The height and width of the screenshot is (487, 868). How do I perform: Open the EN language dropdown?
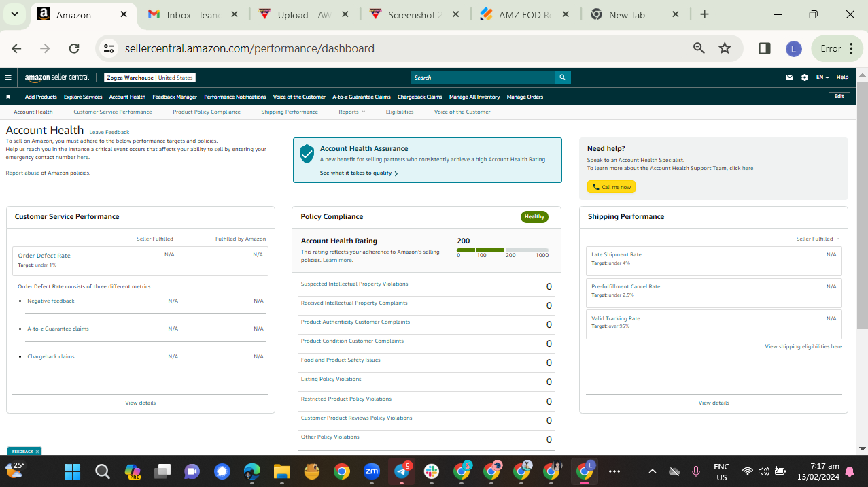[x=822, y=78]
